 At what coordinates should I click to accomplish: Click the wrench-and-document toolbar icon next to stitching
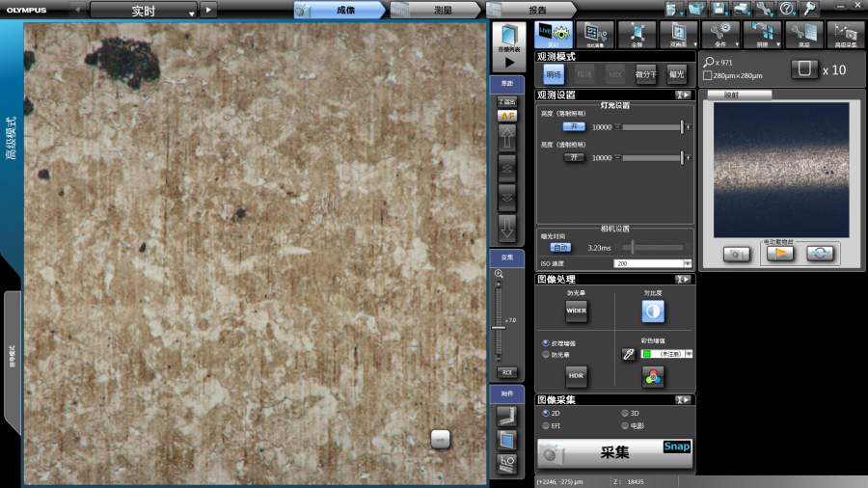803,35
